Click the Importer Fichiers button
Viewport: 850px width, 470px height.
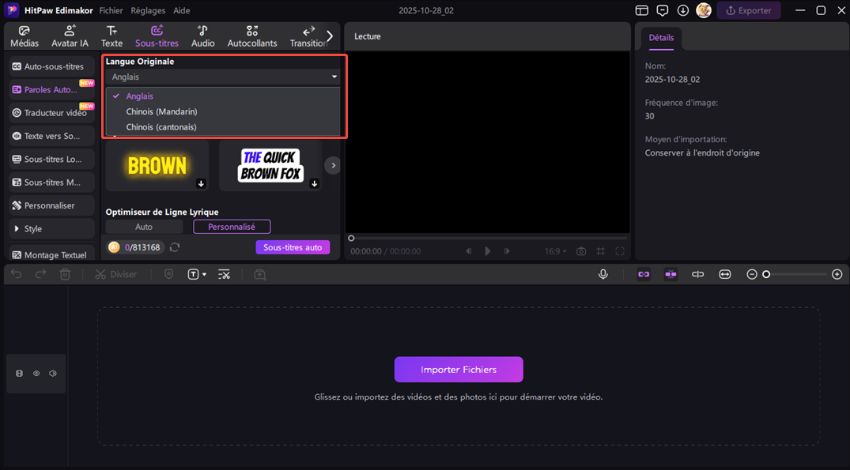coord(458,369)
